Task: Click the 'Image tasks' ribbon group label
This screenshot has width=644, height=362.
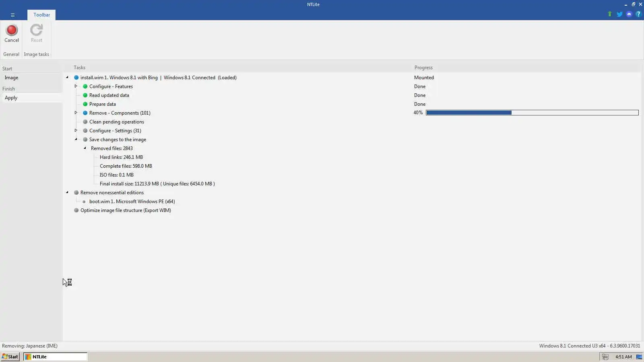Action: [37, 54]
